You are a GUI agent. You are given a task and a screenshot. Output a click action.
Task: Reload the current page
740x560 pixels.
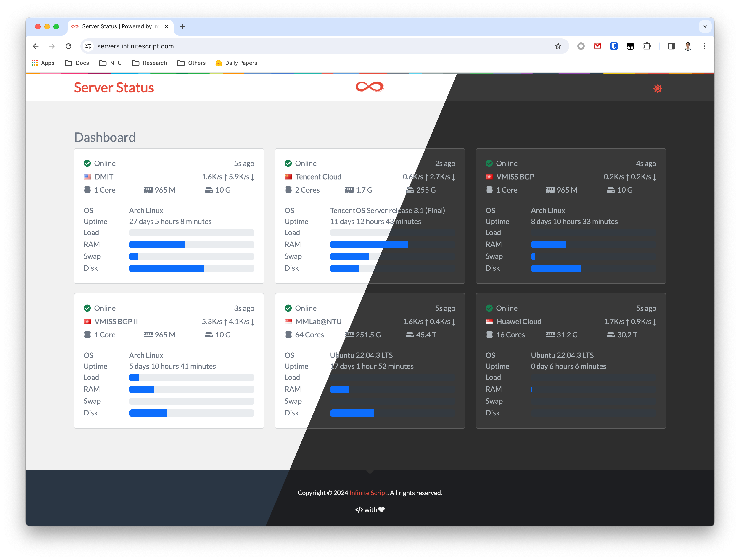pos(69,46)
